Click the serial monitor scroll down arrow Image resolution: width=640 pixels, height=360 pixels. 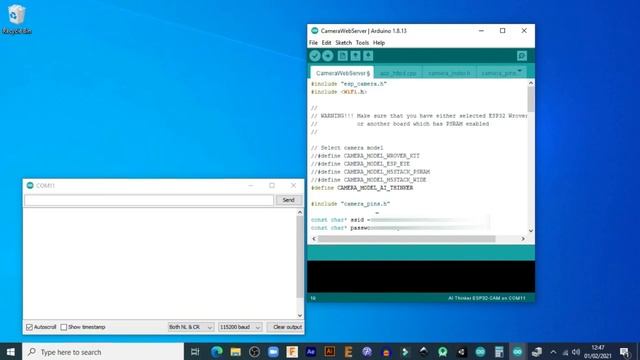point(300,315)
